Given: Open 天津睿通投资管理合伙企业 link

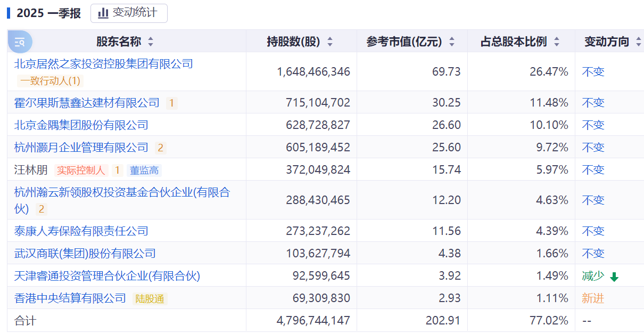Looking at the screenshot, I should pyautogui.click(x=107, y=276).
